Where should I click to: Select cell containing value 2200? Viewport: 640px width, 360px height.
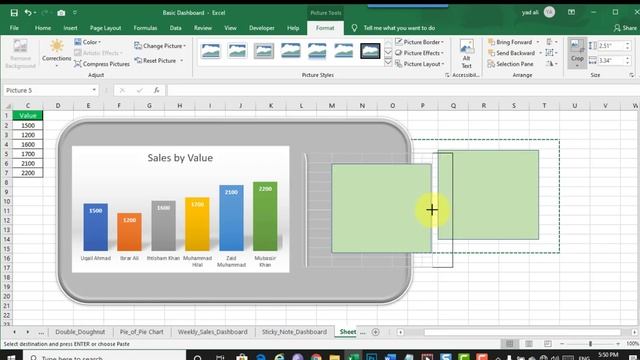[28, 173]
